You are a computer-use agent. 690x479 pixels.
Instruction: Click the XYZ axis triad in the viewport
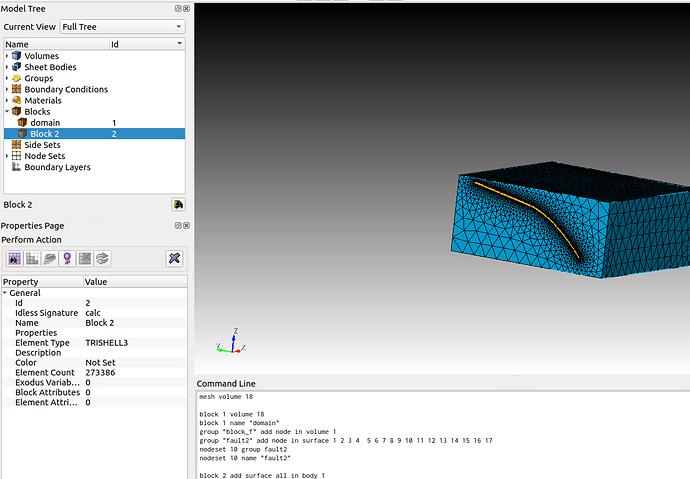click(x=231, y=341)
